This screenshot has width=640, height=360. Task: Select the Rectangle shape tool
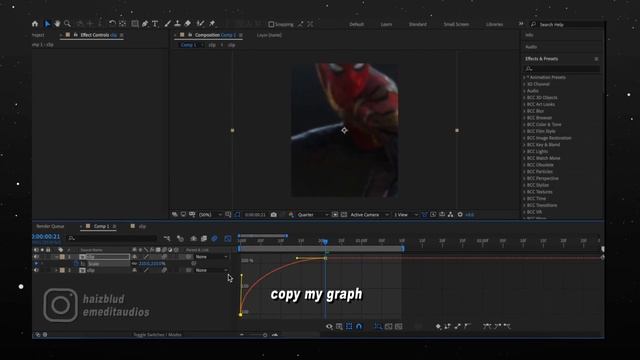(x=135, y=24)
